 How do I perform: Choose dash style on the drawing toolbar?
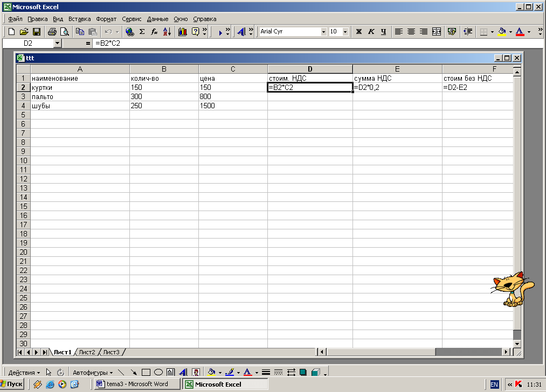[278, 373]
